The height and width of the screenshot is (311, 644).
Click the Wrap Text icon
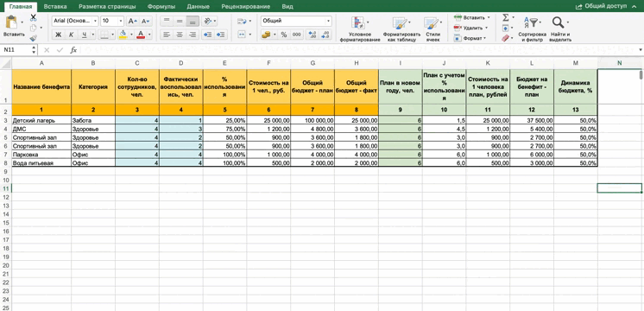click(x=243, y=21)
